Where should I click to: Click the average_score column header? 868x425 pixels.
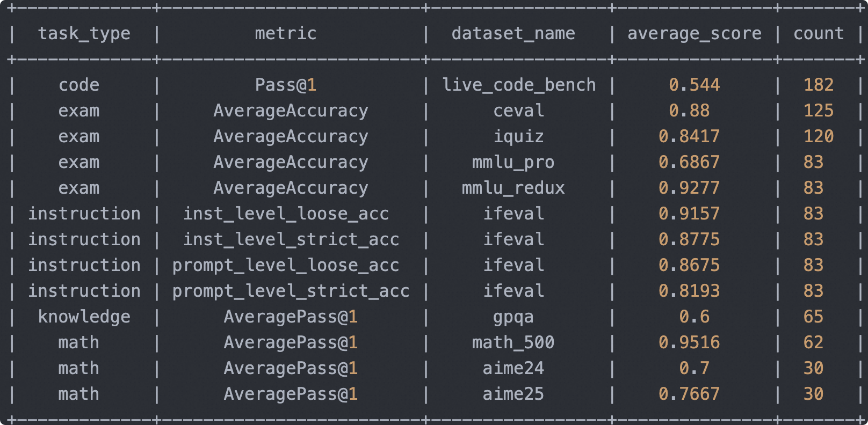point(694,34)
